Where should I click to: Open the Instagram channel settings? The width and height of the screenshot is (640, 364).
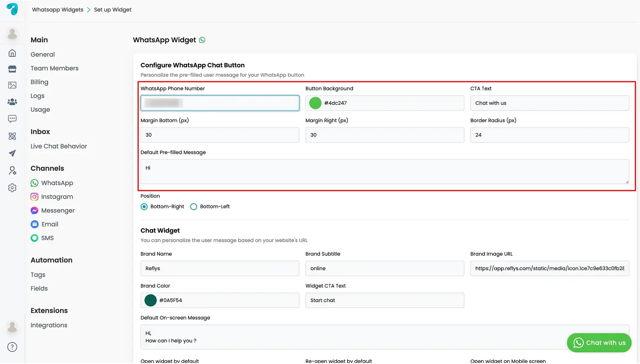pyautogui.click(x=52, y=197)
